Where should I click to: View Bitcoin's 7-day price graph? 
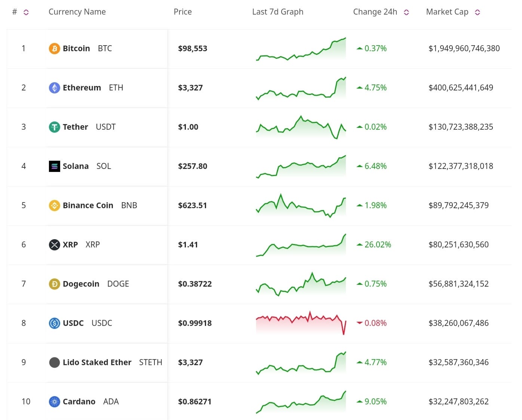(301, 49)
